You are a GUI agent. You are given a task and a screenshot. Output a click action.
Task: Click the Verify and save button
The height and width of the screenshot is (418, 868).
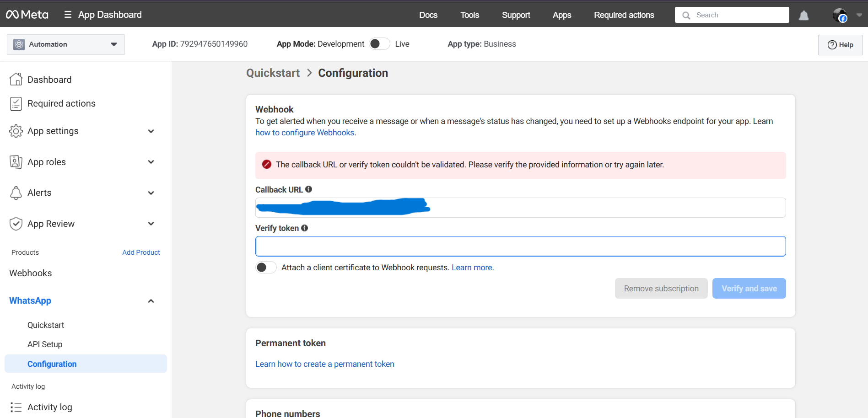point(749,289)
